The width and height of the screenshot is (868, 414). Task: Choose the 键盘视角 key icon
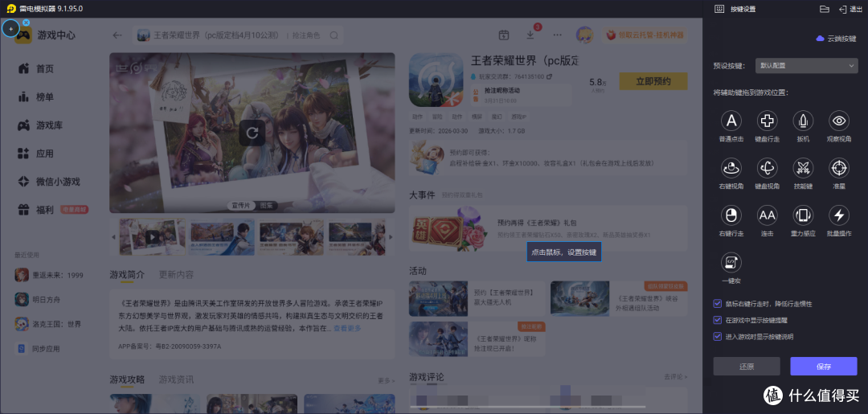(768, 167)
